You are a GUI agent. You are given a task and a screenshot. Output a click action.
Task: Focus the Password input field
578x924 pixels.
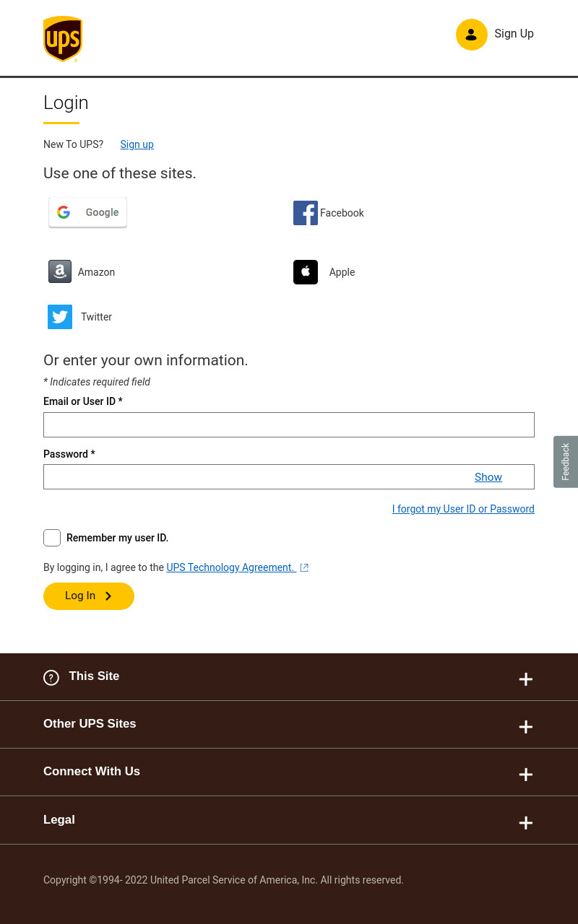tap(289, 476)
